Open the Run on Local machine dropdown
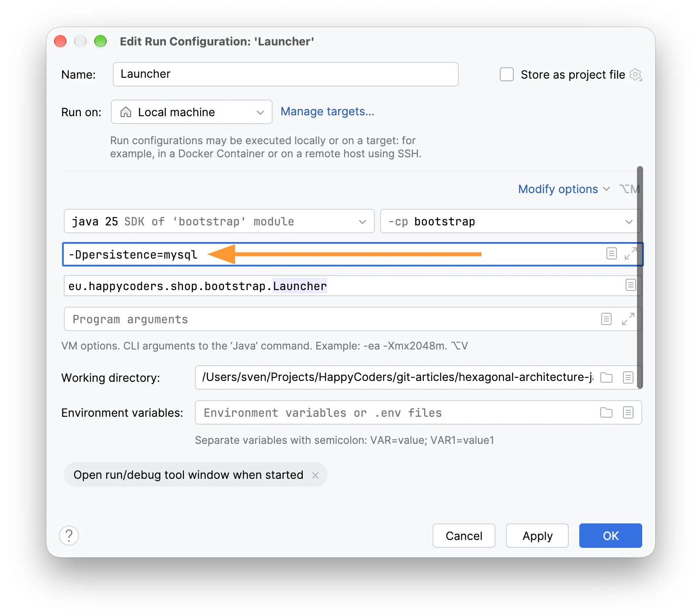Screen dimensions: 699x616 coord(192,112)
